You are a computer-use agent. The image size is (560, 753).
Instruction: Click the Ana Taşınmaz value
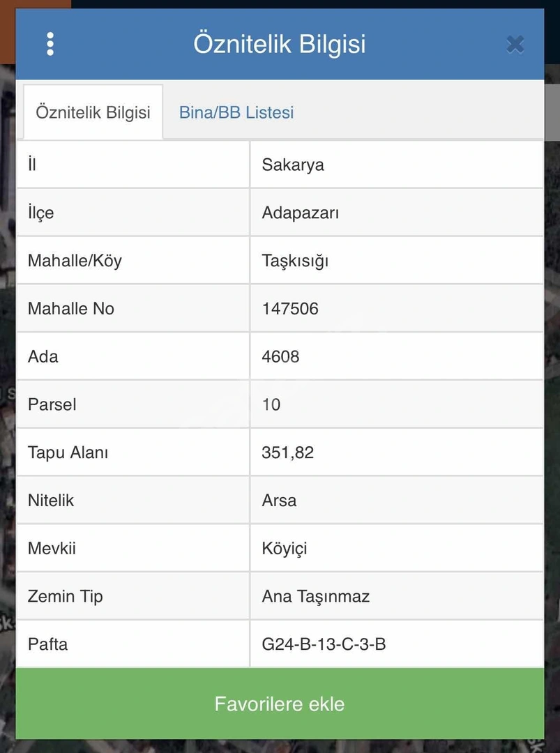(x=315, y=596)
